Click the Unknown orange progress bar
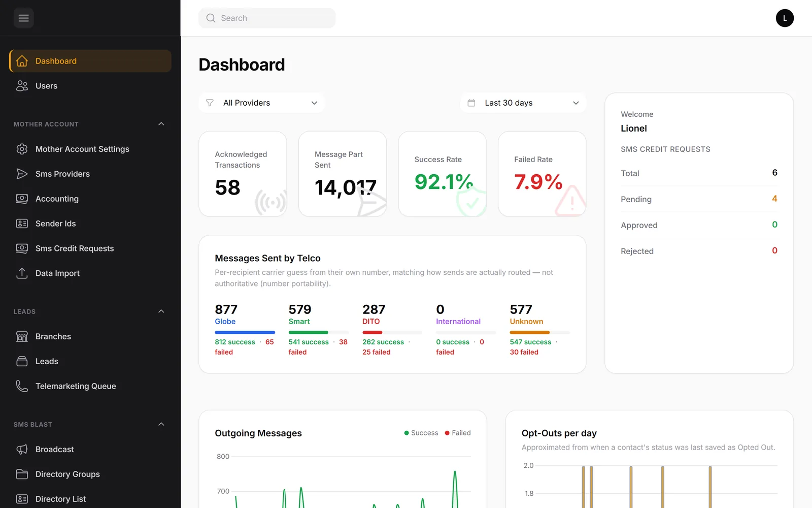The height and width of the screenshot is (508, 812). (529, 332)
